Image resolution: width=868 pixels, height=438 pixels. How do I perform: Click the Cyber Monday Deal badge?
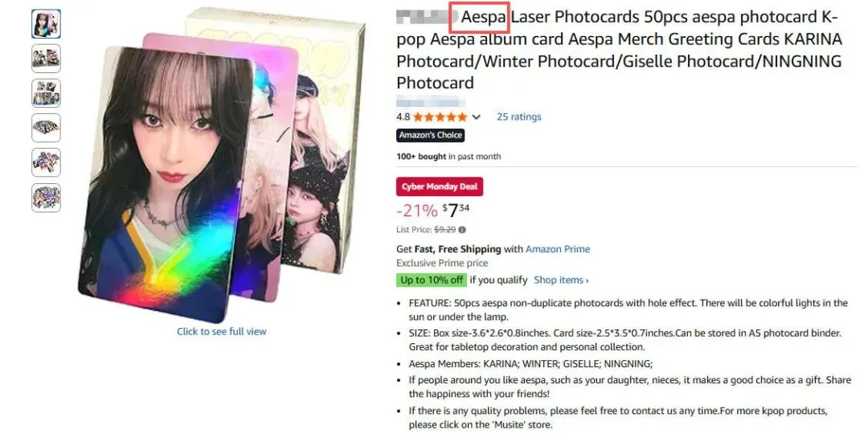tap(440, 186)
